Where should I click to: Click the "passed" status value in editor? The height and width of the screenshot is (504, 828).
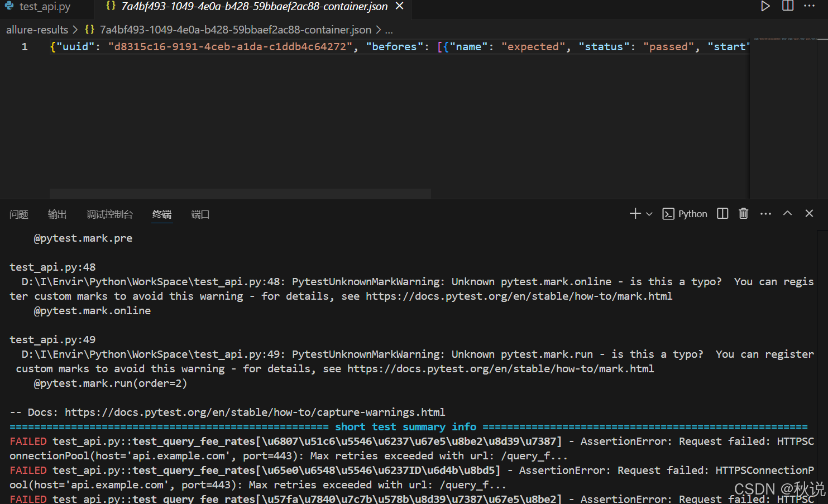pos(668,47)
